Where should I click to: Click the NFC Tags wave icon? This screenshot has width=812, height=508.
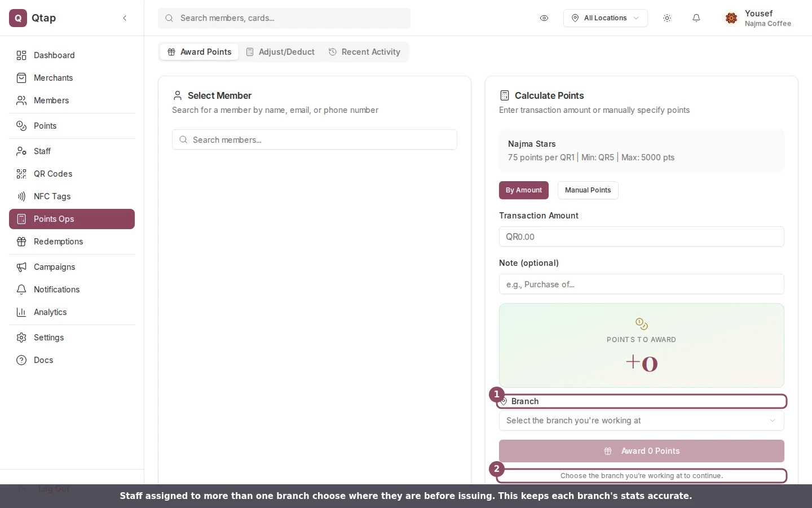(x=21, y=196)
